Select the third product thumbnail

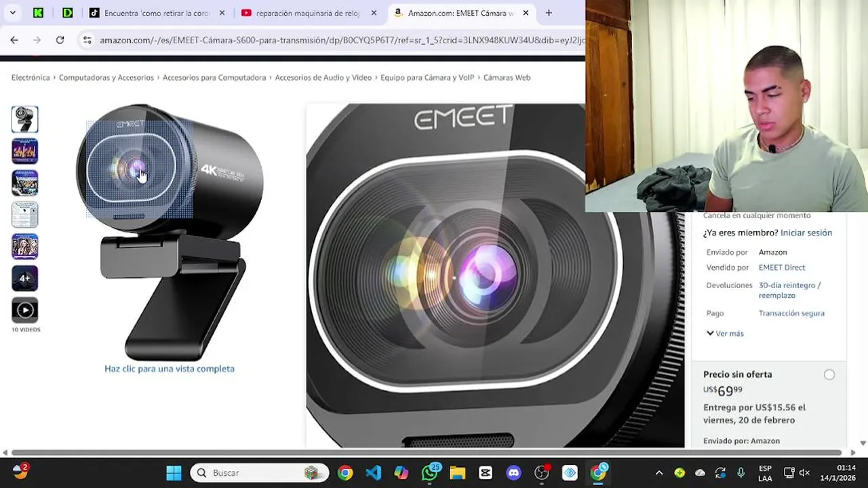point(25,183)
